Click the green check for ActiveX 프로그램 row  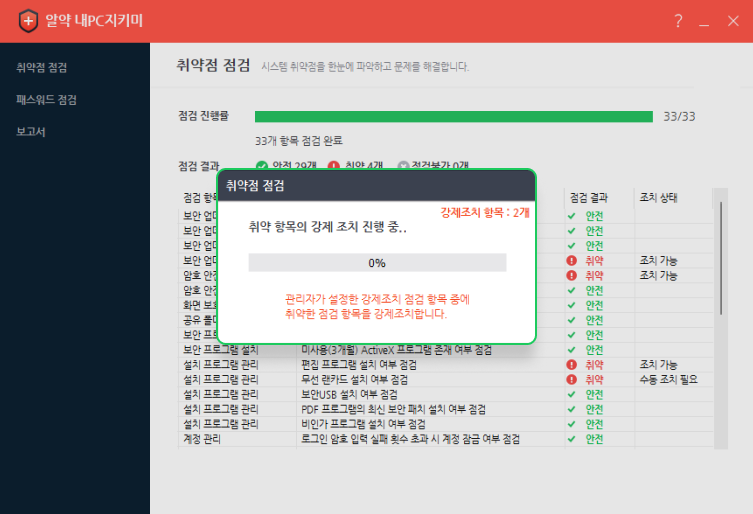click(x=571, y=350)
